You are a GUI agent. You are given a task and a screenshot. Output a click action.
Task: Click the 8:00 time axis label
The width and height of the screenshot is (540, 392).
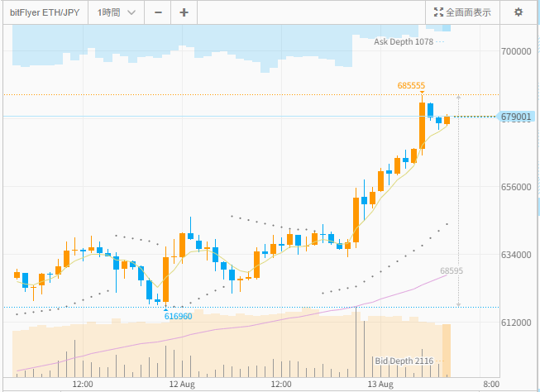tap(490, 384)
